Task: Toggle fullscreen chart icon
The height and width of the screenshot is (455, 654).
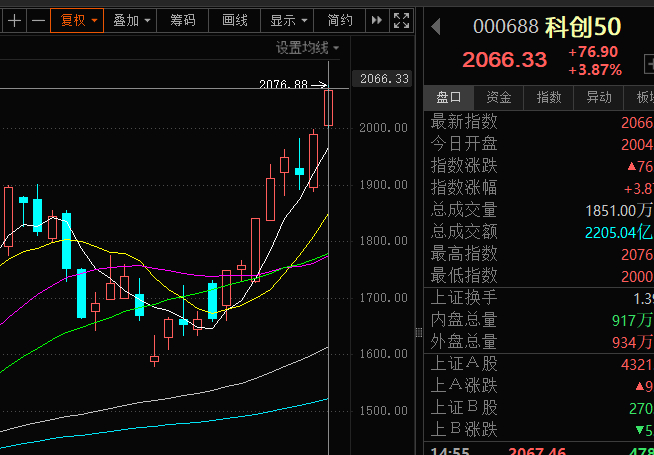Action: click(401, 20)
